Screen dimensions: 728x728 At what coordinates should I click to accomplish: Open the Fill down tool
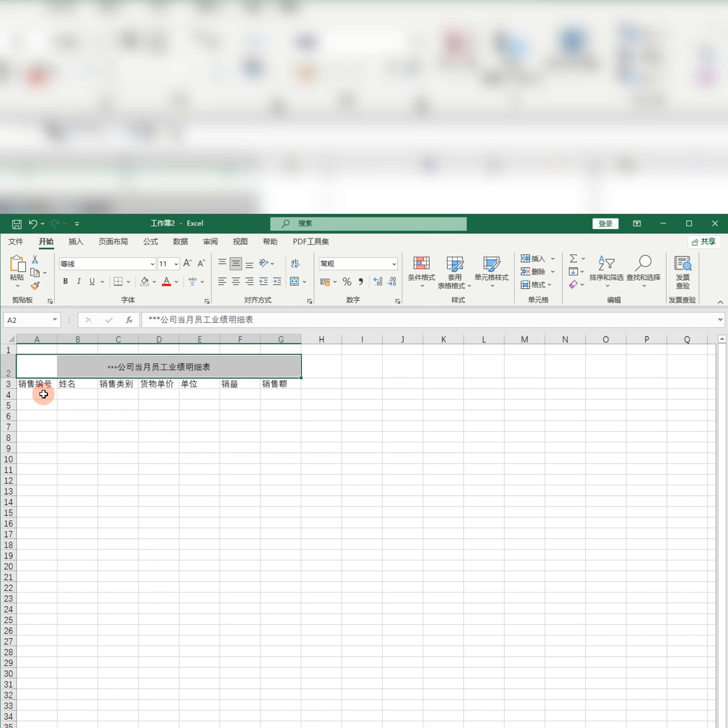[x=573, y=272]
